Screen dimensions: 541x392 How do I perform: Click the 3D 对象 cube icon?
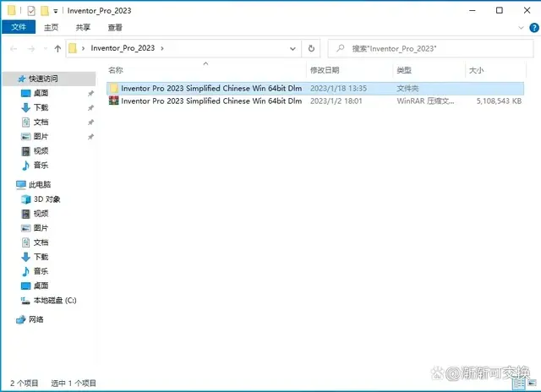coord(26,199)
